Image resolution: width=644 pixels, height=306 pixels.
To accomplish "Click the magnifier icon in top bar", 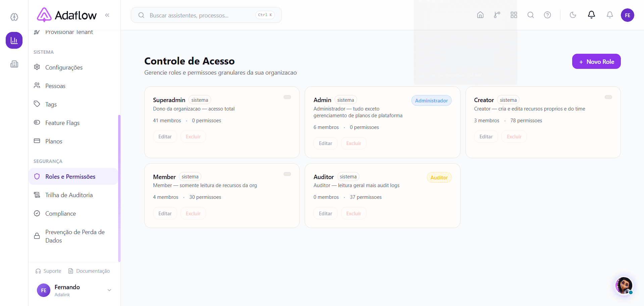I will coord(531,15).
